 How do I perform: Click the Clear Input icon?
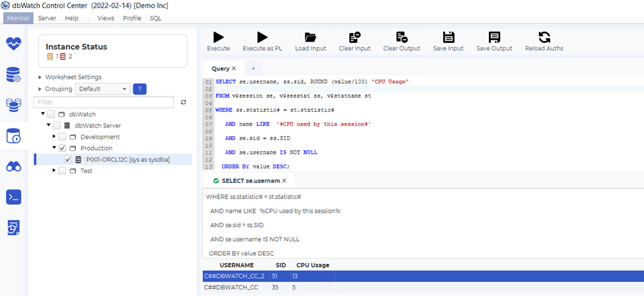click(355, 38)
